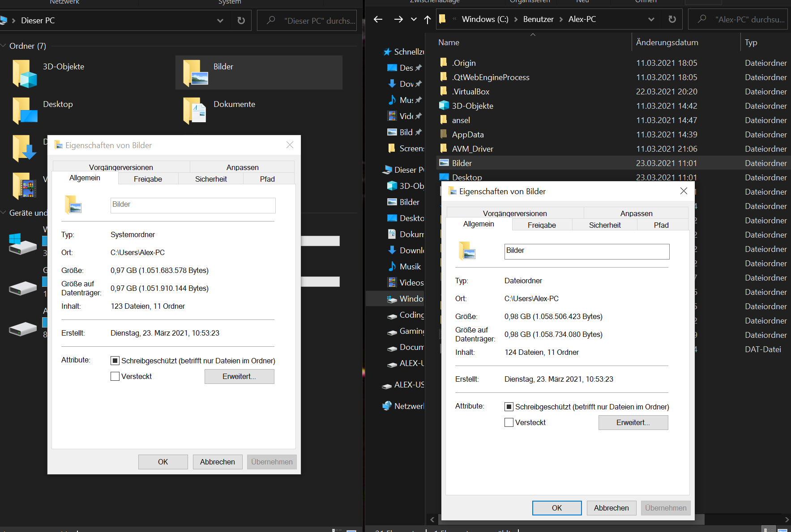Switch to Sicherheit tab in left dialog
Image resolution: width=791 pixels, height=532 pixels.
click(211, 179)
